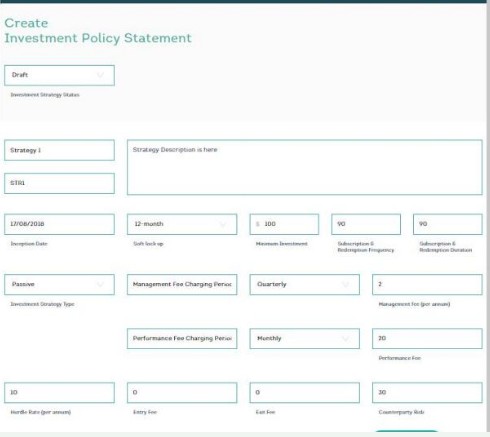This screenshot has height=437, width=490.
Task: Click the Strategy Description text area
Action: (305, 167)
